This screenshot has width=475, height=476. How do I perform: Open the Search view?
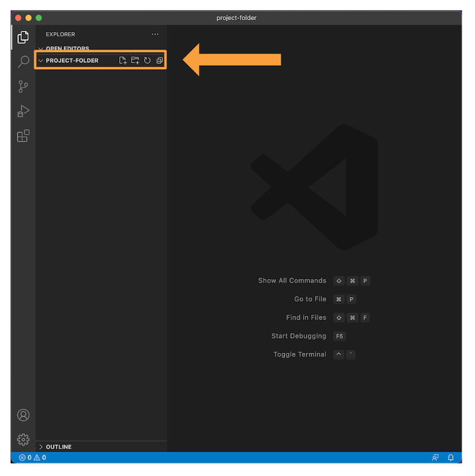click(23, 62)
